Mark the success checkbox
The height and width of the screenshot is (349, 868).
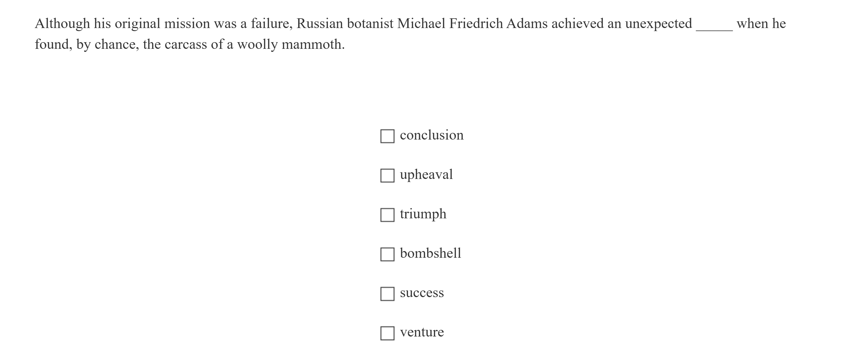tap(387, 294)
